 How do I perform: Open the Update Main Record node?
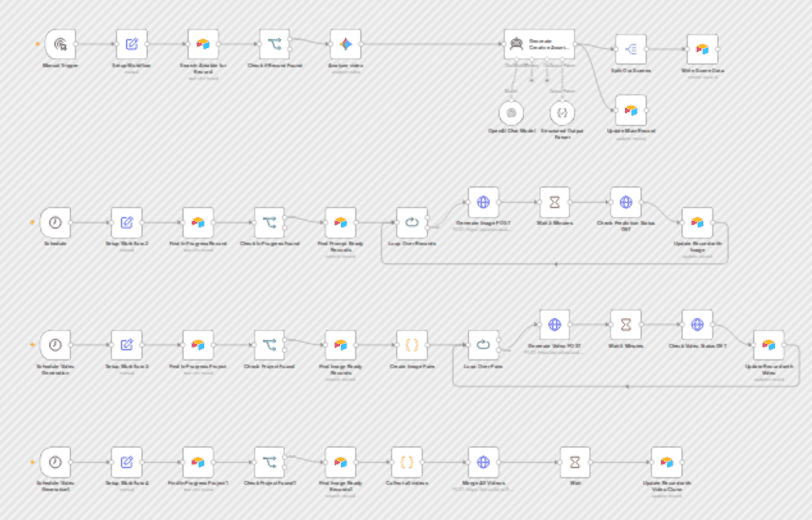(631, 110)
